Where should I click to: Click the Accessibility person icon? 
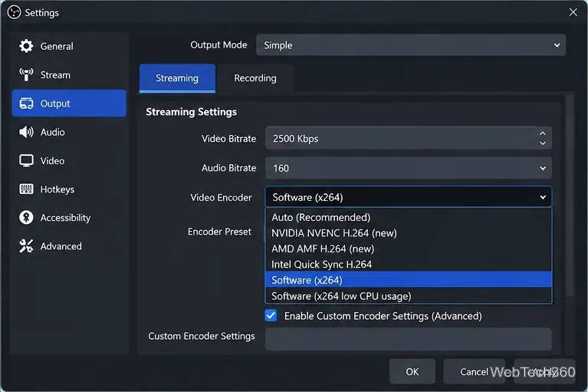click(x=26, y=218)
